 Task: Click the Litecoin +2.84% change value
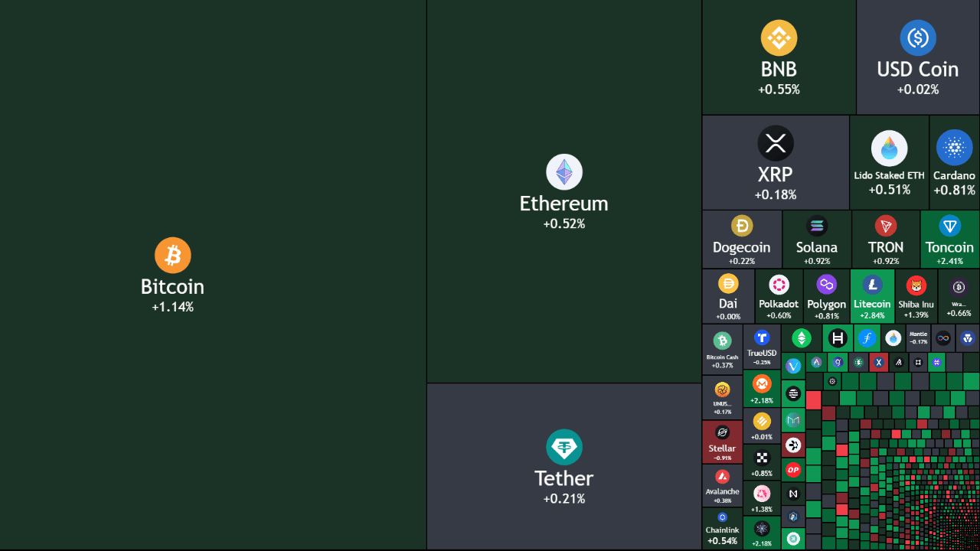click(x=872, y=315)
